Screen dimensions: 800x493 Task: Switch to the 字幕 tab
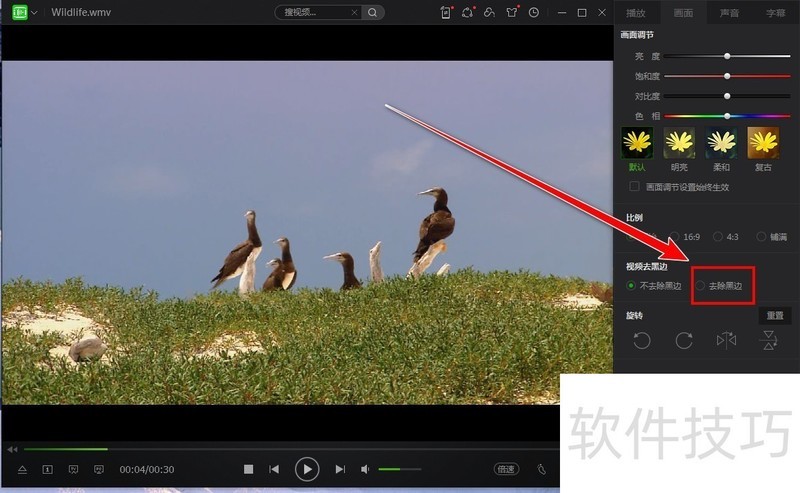pos(776,13)
